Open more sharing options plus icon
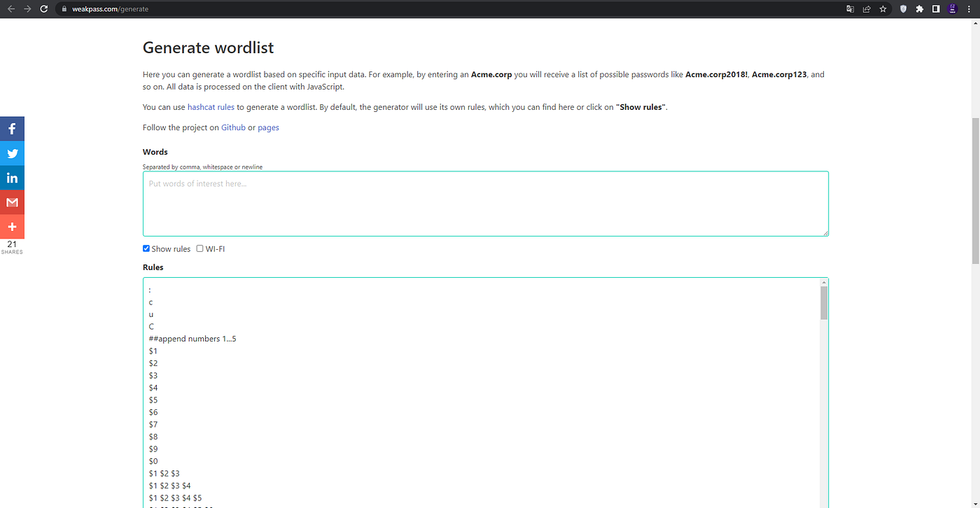The height and width of the screenshot is (508, 980). [12, 227]
